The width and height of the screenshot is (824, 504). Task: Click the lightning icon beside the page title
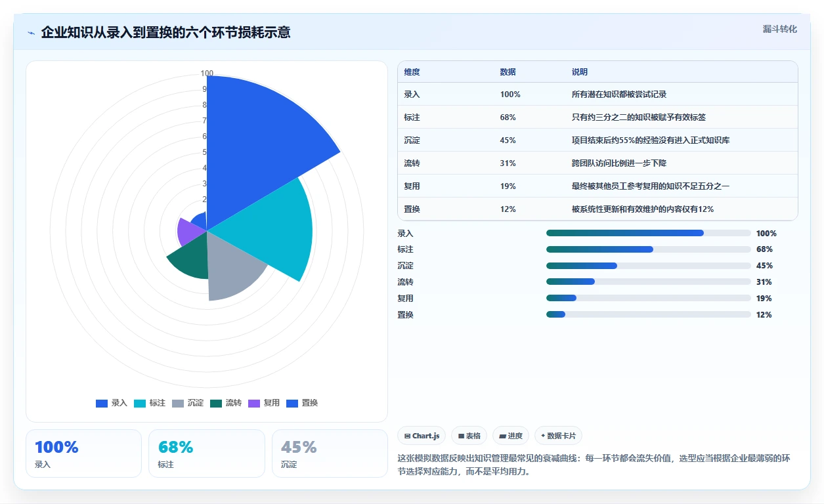31,33
